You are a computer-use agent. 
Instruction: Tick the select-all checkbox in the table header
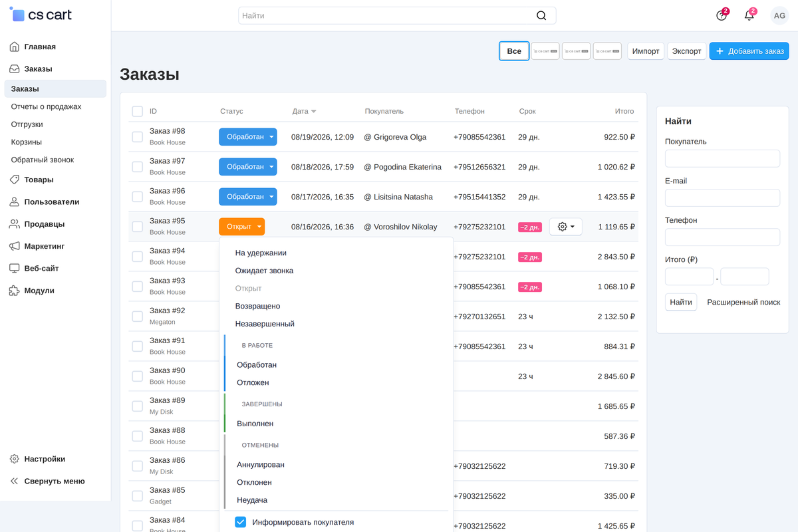(138, 111)
